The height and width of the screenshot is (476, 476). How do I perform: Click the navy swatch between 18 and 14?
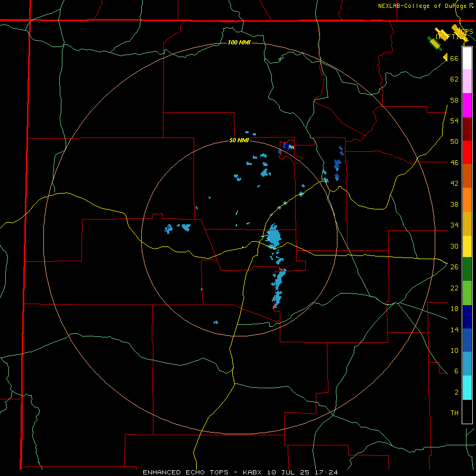click(467, 317)
